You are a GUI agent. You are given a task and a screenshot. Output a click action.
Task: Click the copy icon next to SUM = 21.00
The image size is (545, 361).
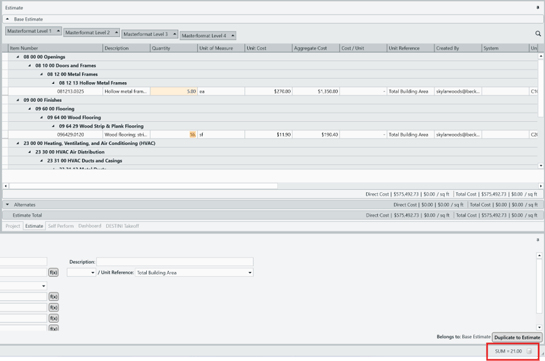(529, 351)
